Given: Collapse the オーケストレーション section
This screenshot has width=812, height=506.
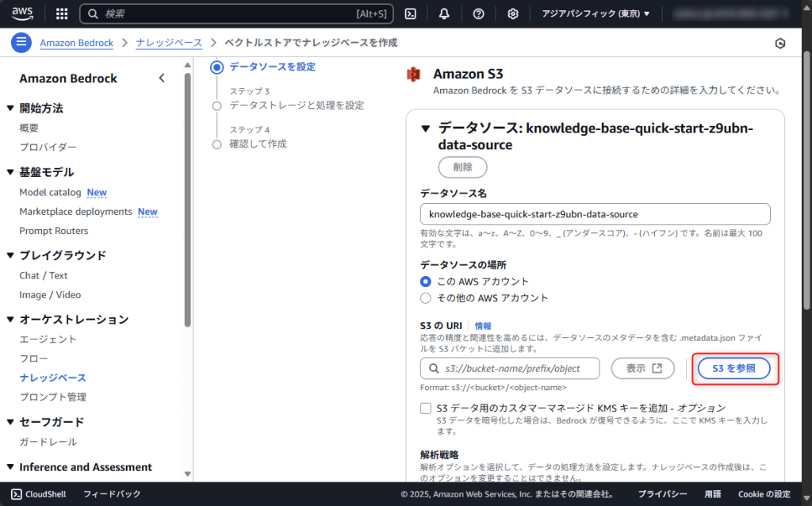Looking at the screenshot, I should 10,320.
